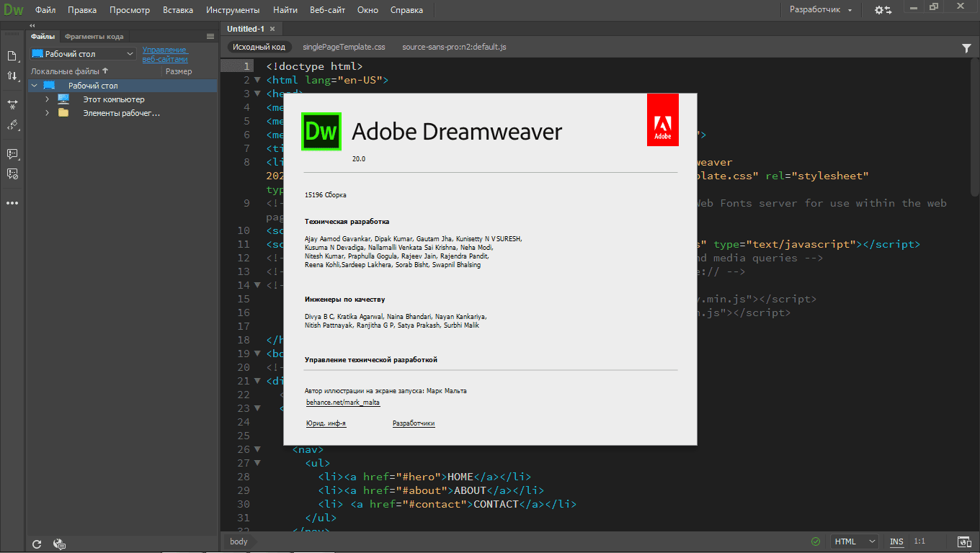980x553 pixels.
Task: Collapse panels with double-arrow icon
Action: click(32, 25)
